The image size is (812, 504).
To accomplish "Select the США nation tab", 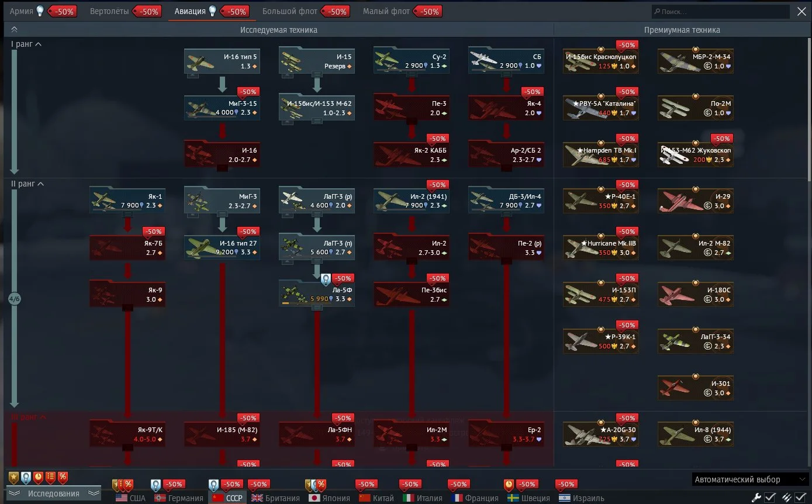I will click(x=131, y=498).
